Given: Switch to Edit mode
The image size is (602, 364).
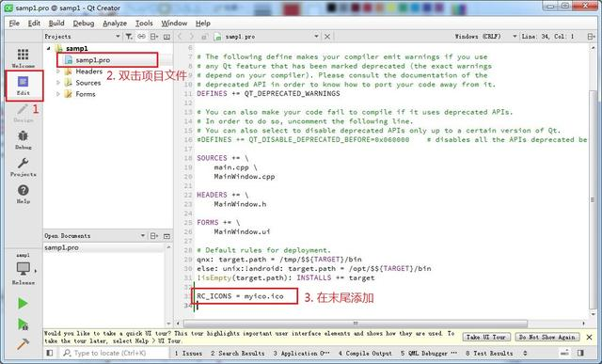Looking at the screenshot, I should [x=23, y=86].
